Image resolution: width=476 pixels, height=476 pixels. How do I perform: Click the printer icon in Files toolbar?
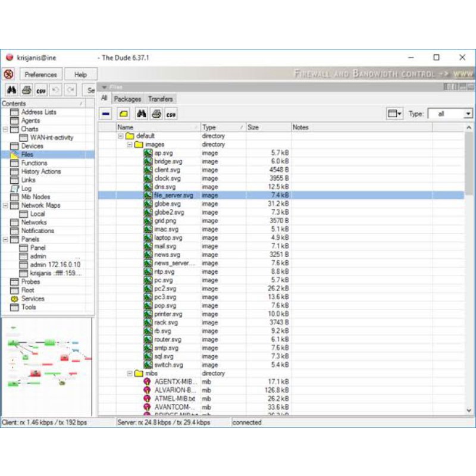(x=156, y=114)
